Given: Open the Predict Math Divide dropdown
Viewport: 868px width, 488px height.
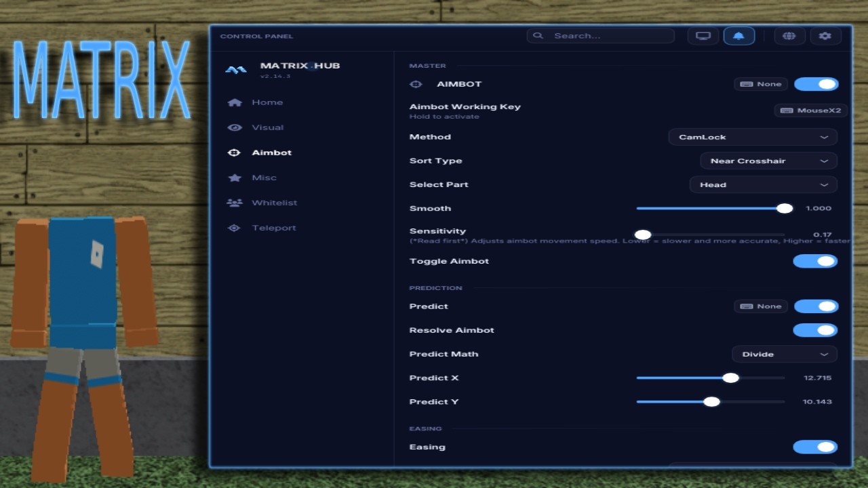Looking at the screenshot, I should (785, 354).
